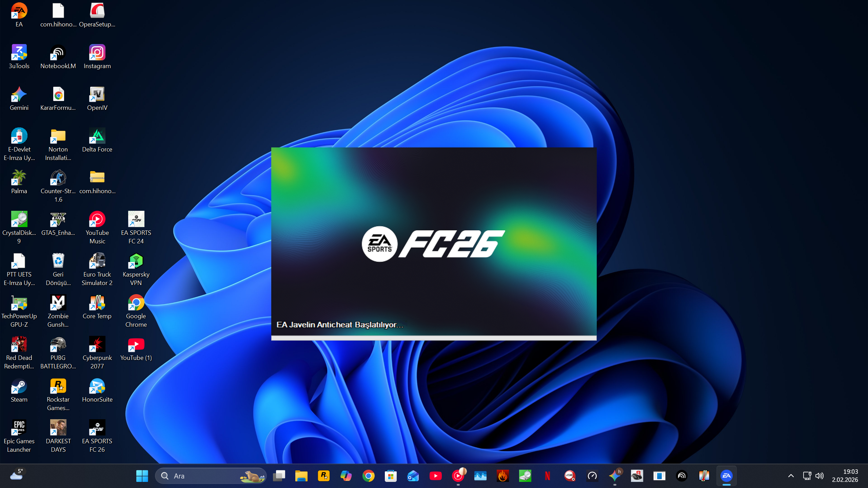
Task: Open the Epic Games Launcher icon
Action: point(19,428)
